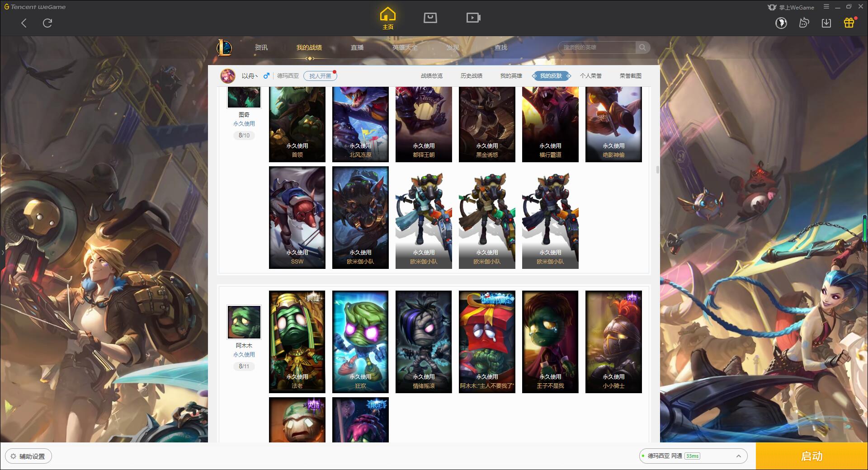
Task: Click the 图奇 hero portrait
Action: (x=244, y=97)
